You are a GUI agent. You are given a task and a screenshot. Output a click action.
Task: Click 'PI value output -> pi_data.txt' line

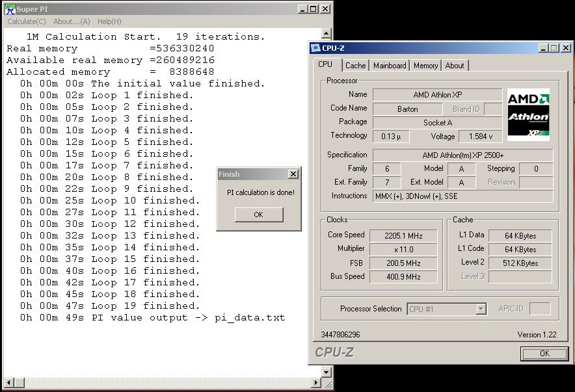153,318
